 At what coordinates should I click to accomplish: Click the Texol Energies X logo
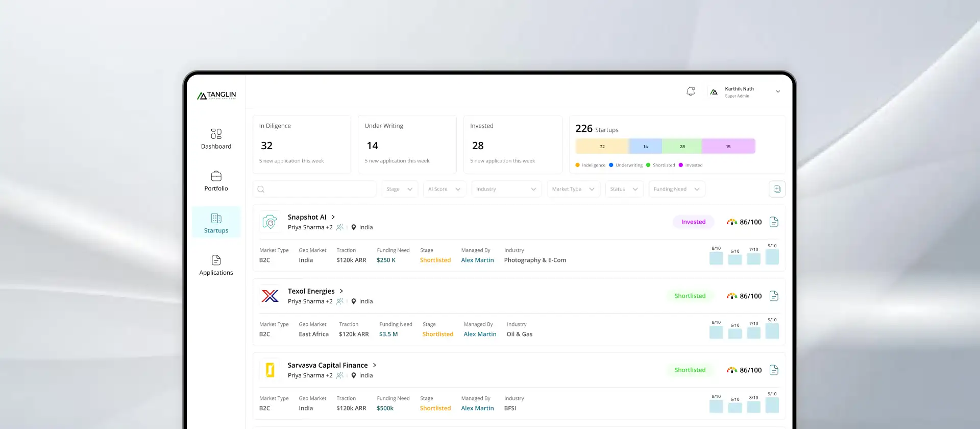(x=270, y=296)
